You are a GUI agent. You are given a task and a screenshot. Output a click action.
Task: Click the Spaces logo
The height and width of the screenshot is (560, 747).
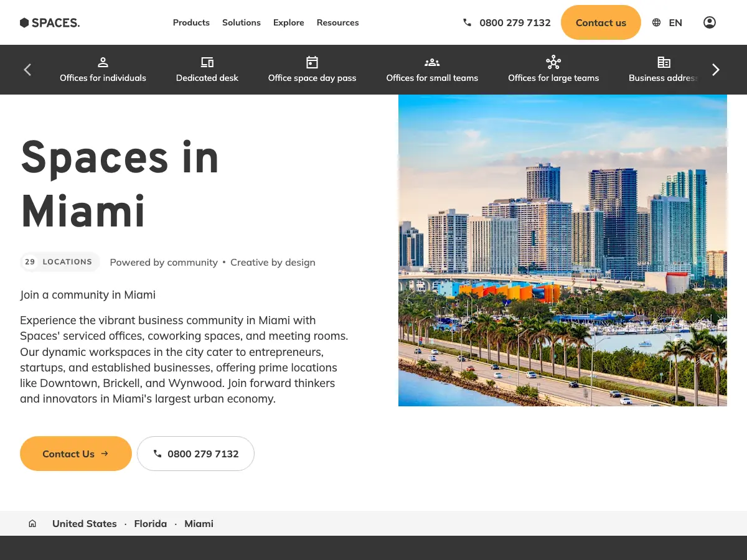[50, 22]
